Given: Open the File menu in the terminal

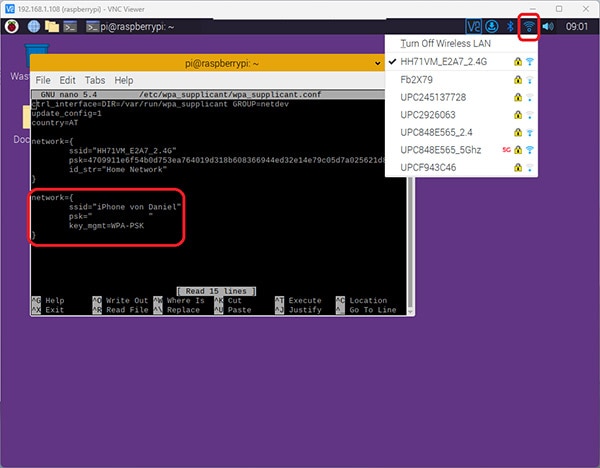Looking at the screenshot, I should (42, 80).
